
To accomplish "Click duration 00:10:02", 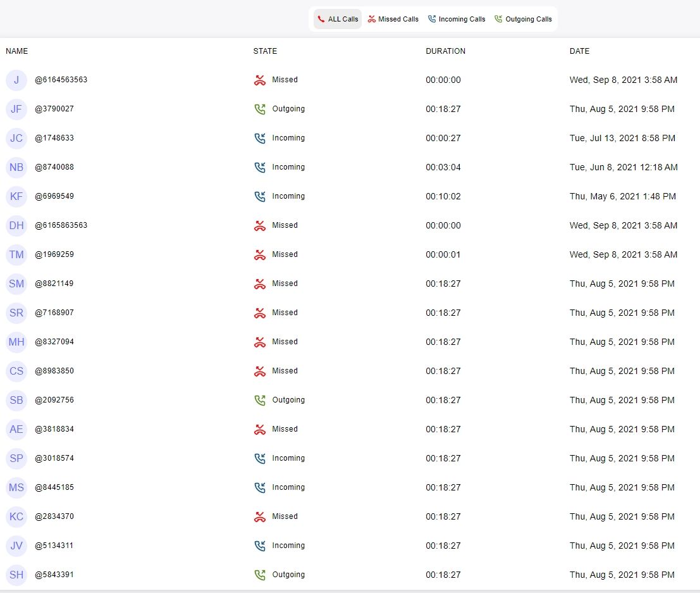I will (443, 196).
